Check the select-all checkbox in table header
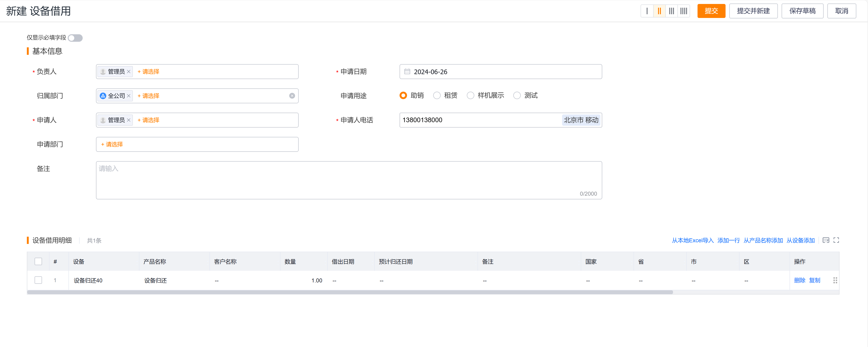This screenshot has width=868, height=347. coord(38,261)
